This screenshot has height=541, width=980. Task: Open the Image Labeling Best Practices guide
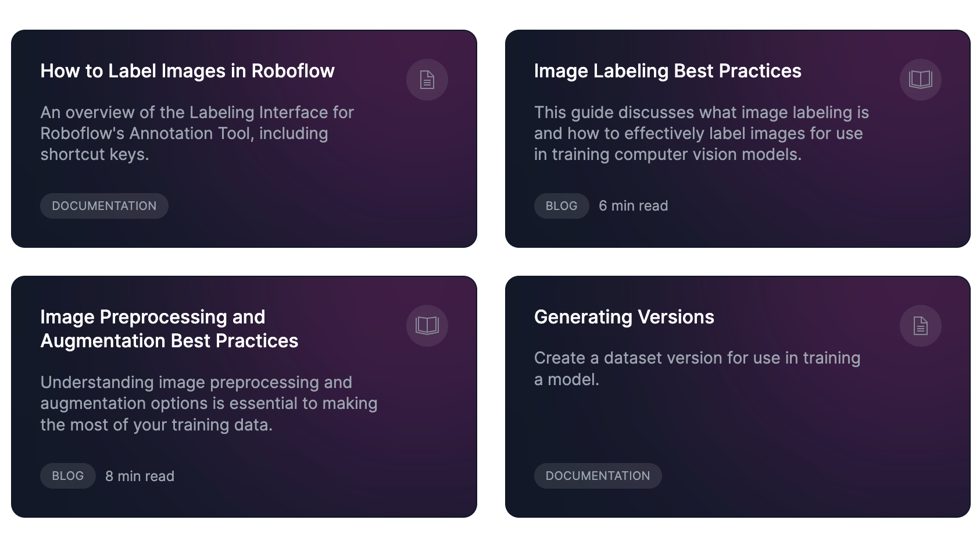(x=668, y=71)
